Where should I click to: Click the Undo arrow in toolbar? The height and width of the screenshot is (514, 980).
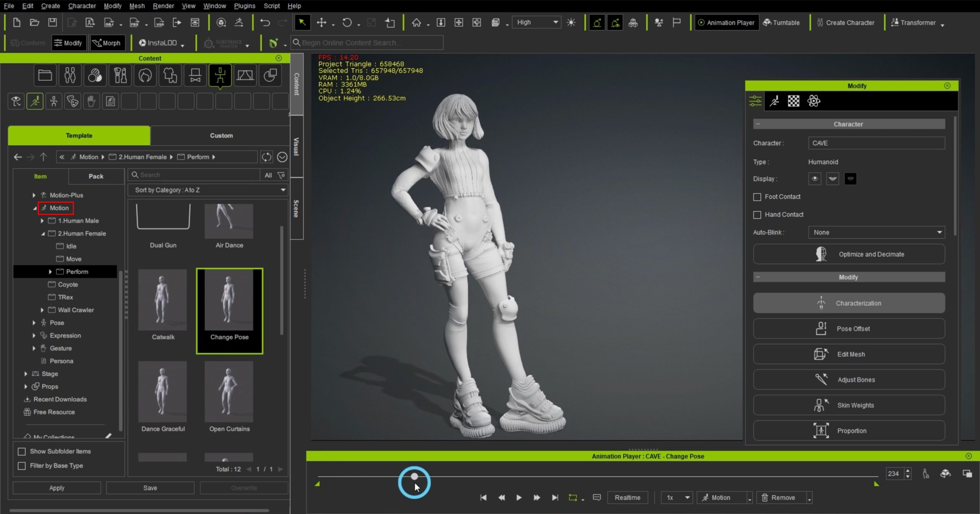click(265, 23)
